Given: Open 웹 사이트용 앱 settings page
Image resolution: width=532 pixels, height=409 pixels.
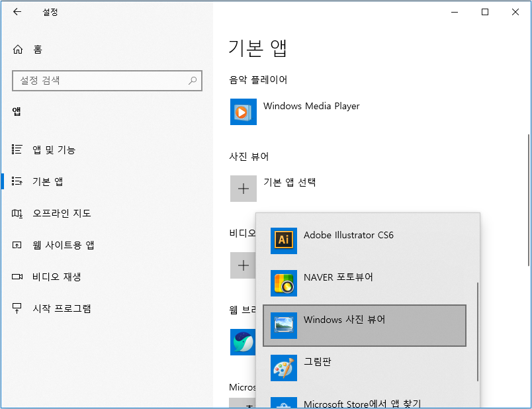Looking at the screenshot, I should point(63,245).
